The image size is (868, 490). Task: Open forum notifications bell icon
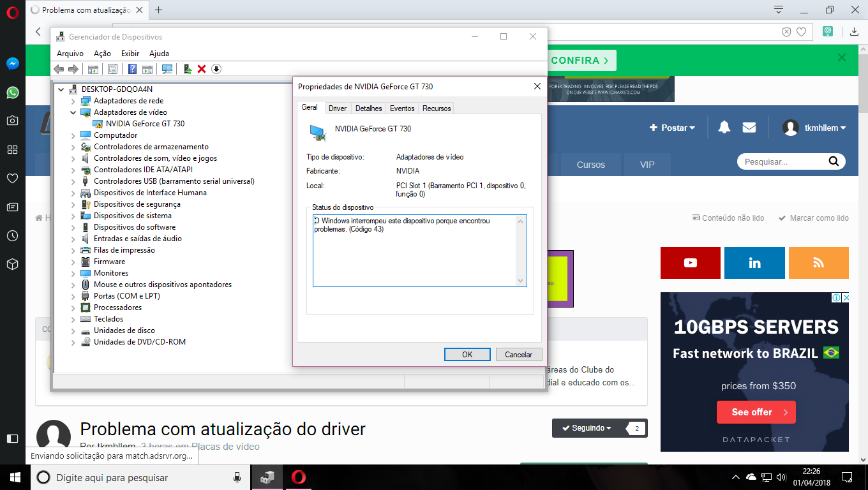(724, 128)
